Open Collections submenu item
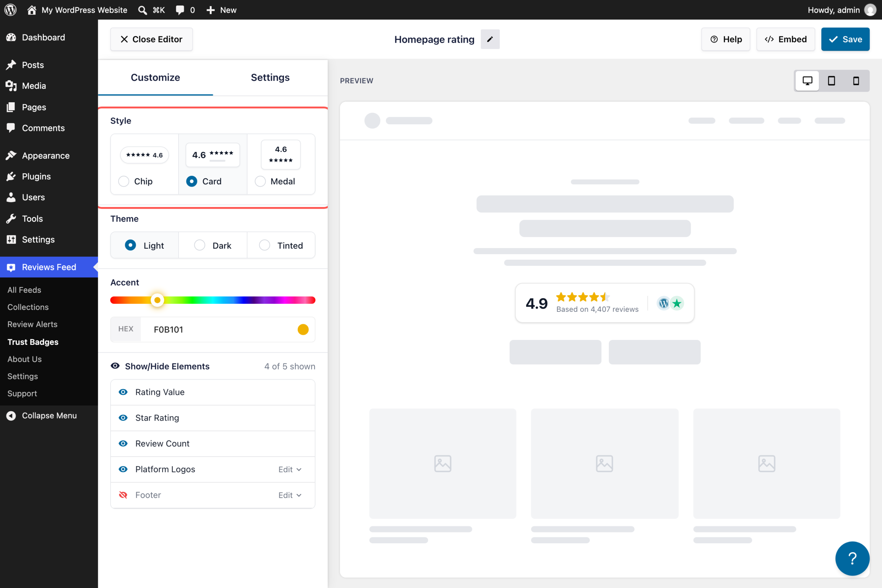Image resolution: width=882 pixels, height=588 pixels. coord(28,307)
